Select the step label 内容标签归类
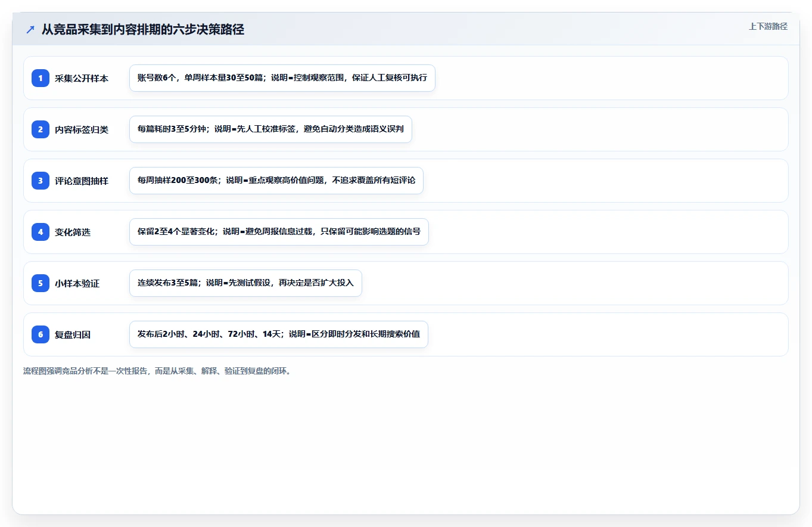The image size is (812, 527). pyautogui.click(x=82, y=129)
